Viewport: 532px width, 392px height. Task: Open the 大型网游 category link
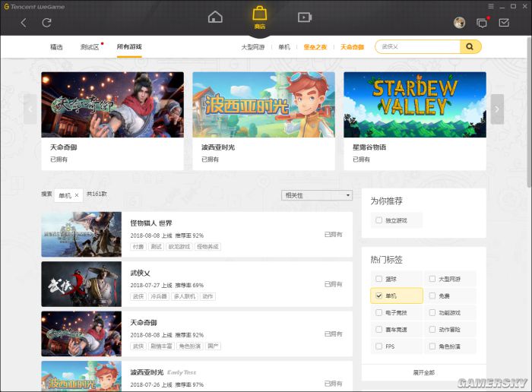(254, 47)
